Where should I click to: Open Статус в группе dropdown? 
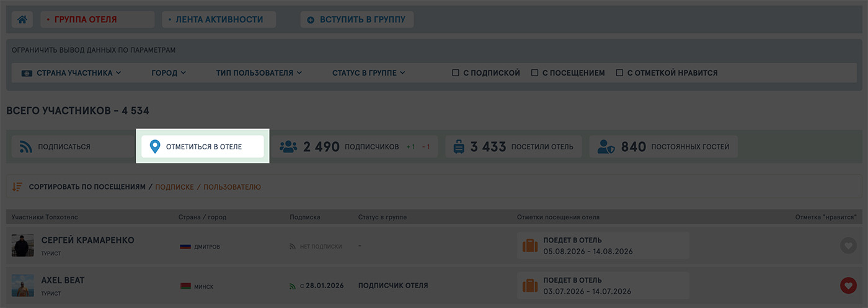368,73
